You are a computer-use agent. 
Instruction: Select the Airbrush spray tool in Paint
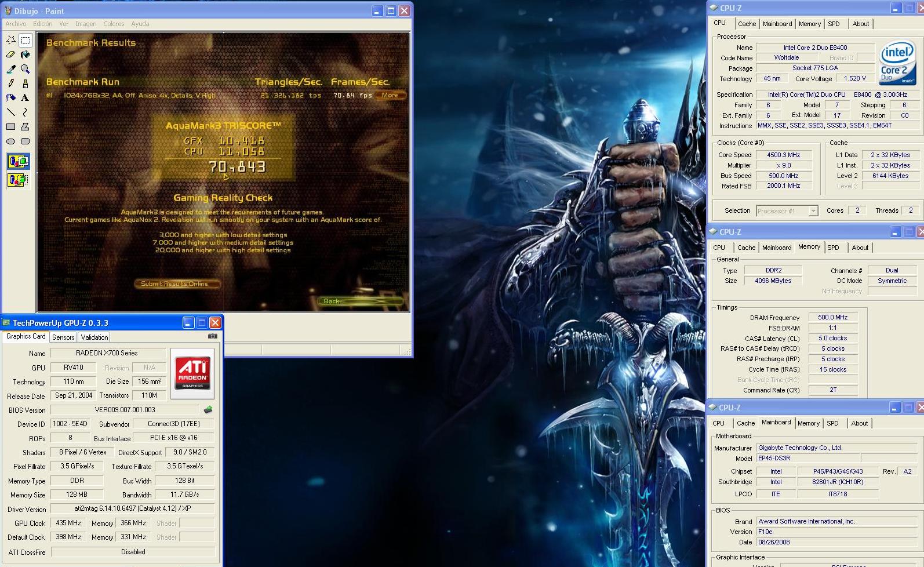coord(11,98)
